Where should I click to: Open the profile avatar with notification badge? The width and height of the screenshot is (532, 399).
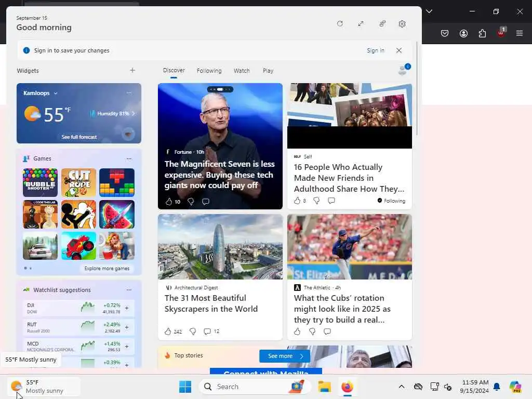pos(404,69)
